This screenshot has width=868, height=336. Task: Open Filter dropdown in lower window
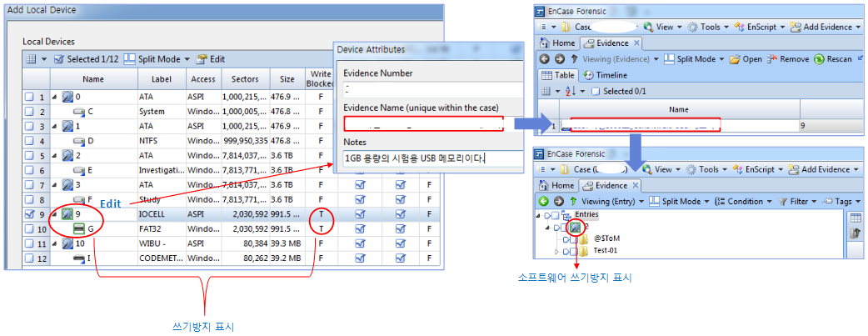(797, 201)
